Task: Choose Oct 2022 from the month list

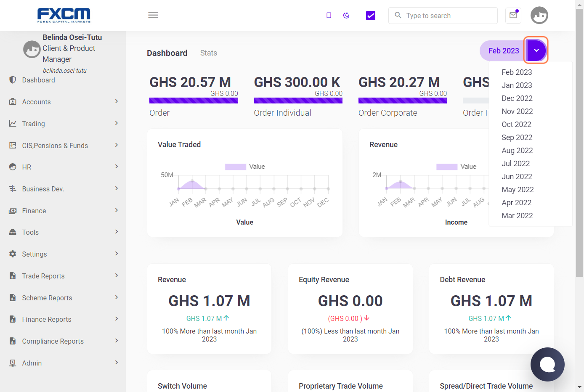Action: coord(516,124)
